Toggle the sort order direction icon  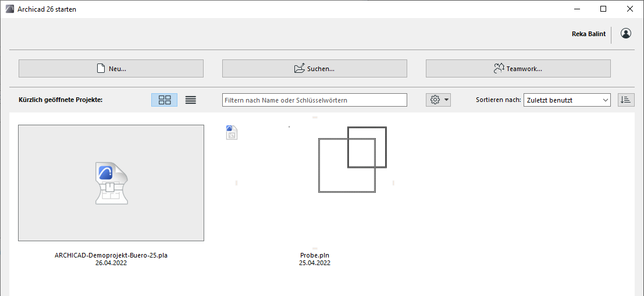tap(626, 100)
